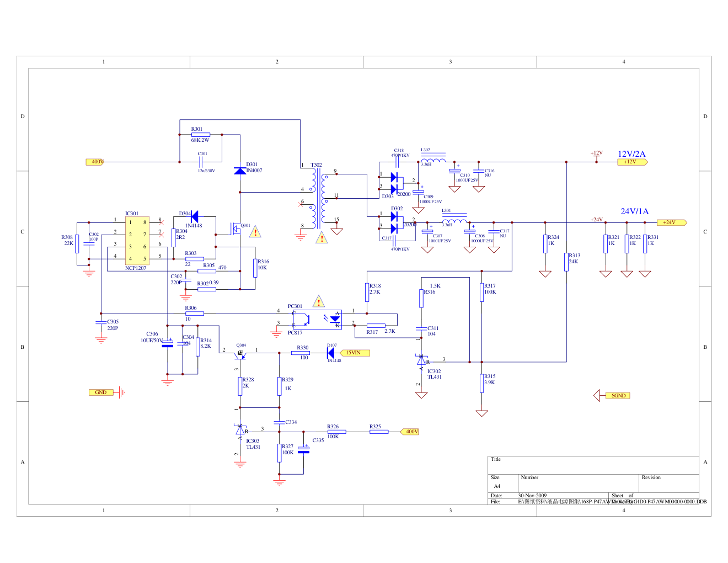Select the R327 100K resistor
728x563 pixels.
pyautogui.click(x=280, y=453)
